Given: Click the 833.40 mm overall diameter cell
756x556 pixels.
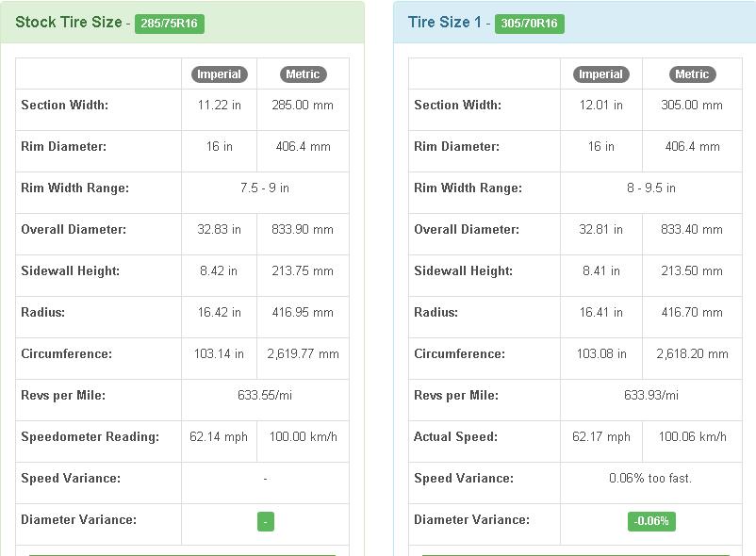Looking at the screenshot, I should (x=692, y=229).
